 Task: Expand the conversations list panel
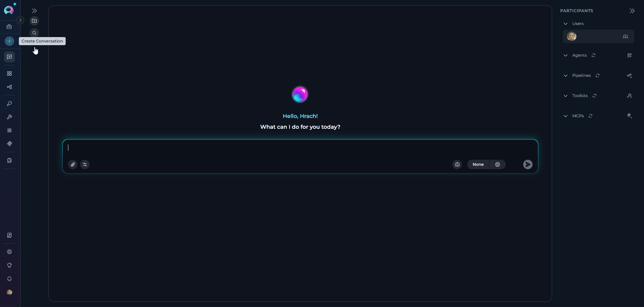[34, 11]
